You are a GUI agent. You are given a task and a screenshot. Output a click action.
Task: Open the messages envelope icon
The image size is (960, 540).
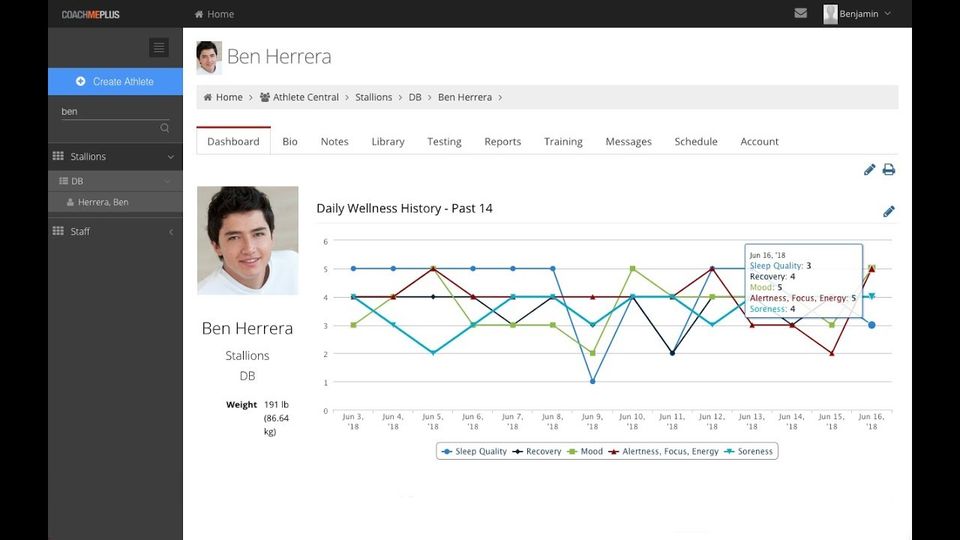[800, 13]
